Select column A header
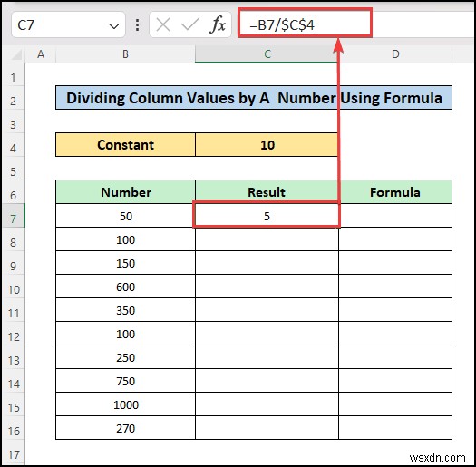The width and height of the screenshot is (476, 467). [x=41, y=54]
